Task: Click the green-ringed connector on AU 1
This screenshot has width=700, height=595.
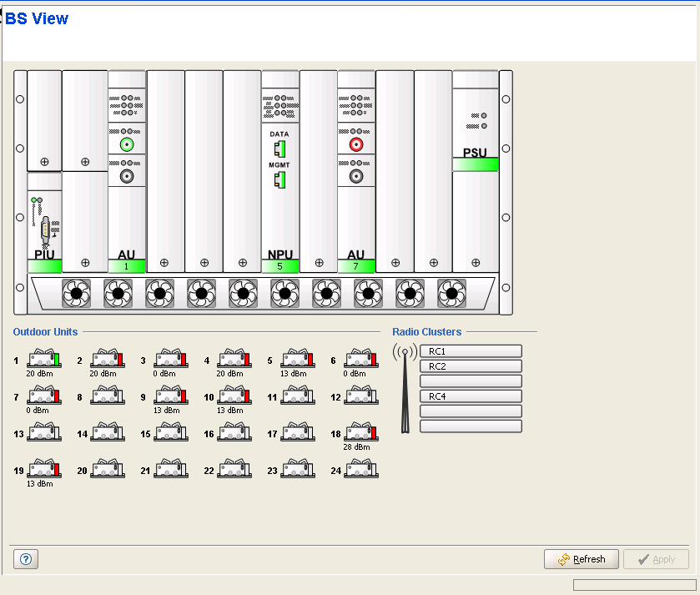Action: coord(127,145)
